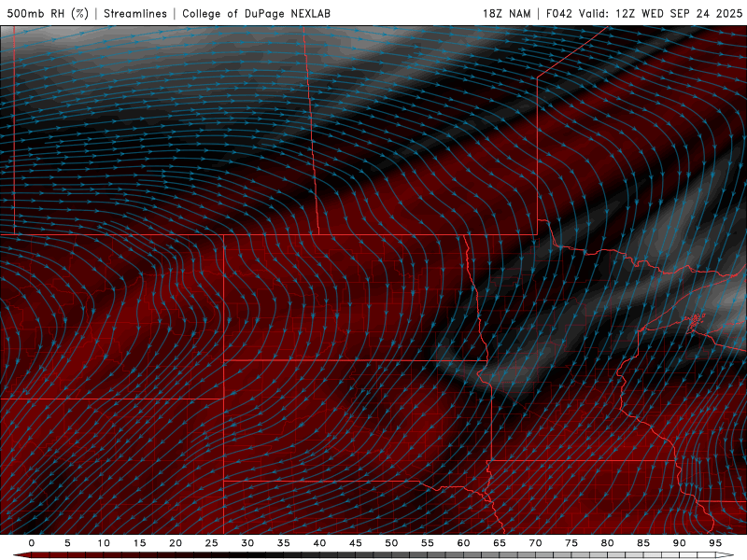The image size is (747, 560).
Task: Click the '50' value on color scale
Action: point(391,543)
